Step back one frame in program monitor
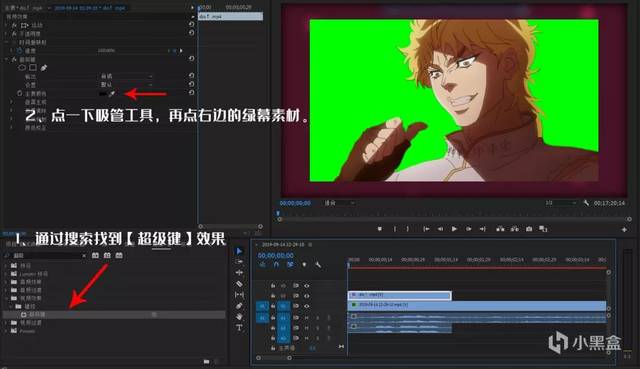640x369 pixels. click(440, 229)
